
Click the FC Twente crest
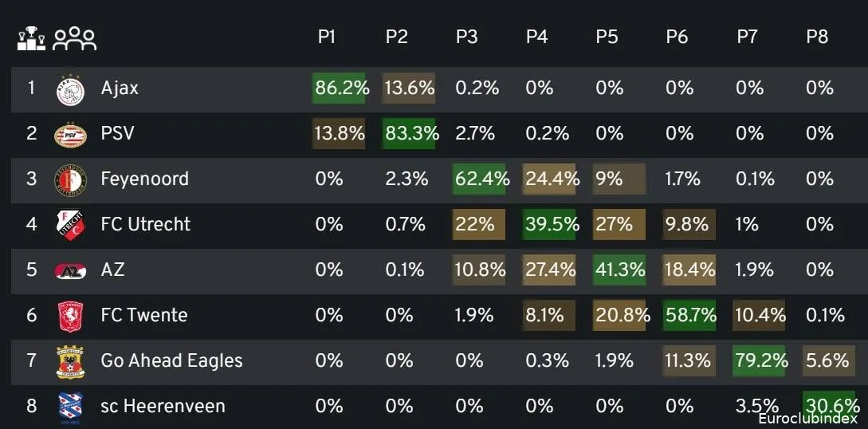[x=70, y=316]
